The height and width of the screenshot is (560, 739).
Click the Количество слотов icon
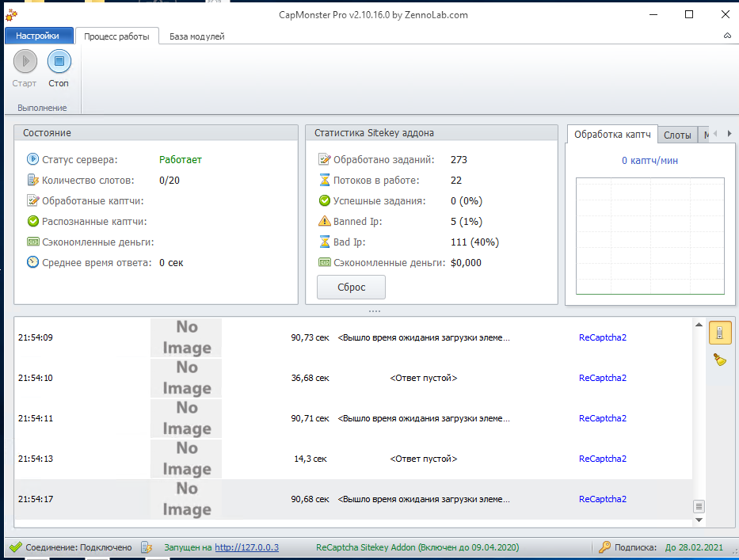[32, 180]
